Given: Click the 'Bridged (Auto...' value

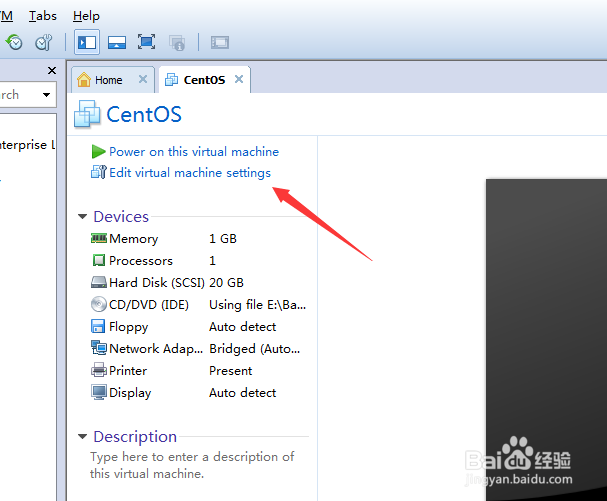Looking at the screenshot, I should click(x=255, y=349).
